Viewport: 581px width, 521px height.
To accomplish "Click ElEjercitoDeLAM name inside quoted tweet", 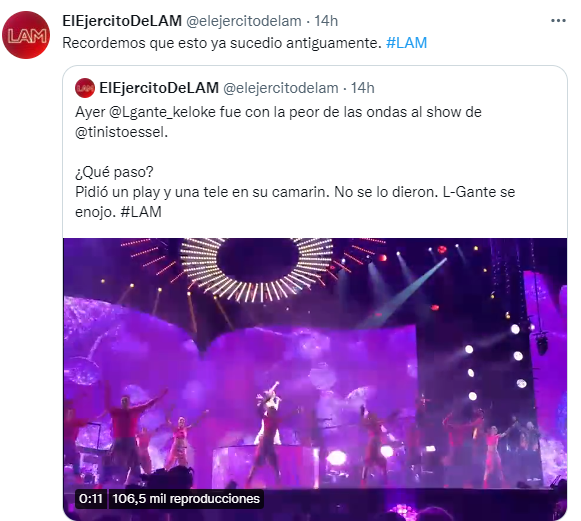I will tap(159, 88).
